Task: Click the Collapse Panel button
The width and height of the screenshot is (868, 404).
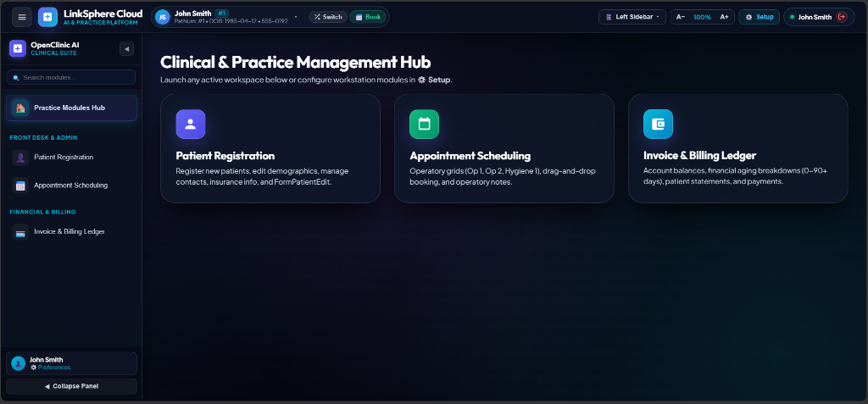Action: coord(71,386)
